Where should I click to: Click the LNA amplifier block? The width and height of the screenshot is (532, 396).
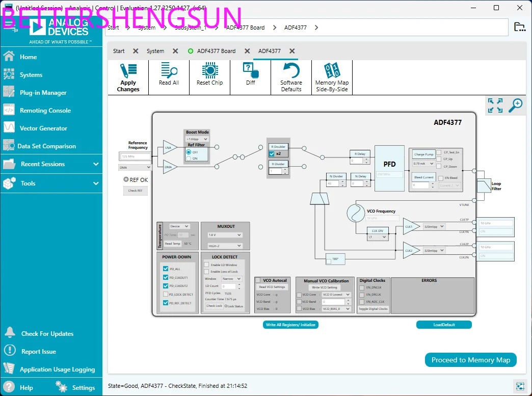pyautogui.click(x=170, y=148)
